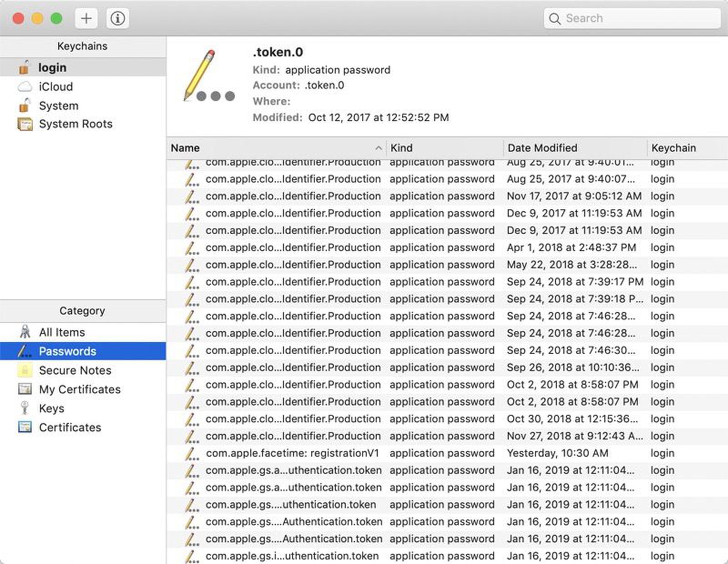The height and width of the screenshot is (564, 728).
Task: Sort list by Date Modified column
Action: (x=542, y=148)
